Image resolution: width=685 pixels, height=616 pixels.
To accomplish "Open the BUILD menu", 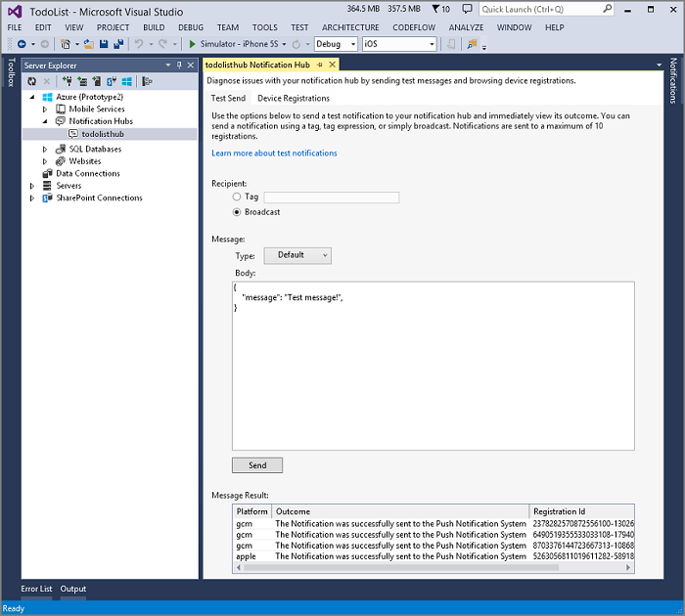I will 154,27.
